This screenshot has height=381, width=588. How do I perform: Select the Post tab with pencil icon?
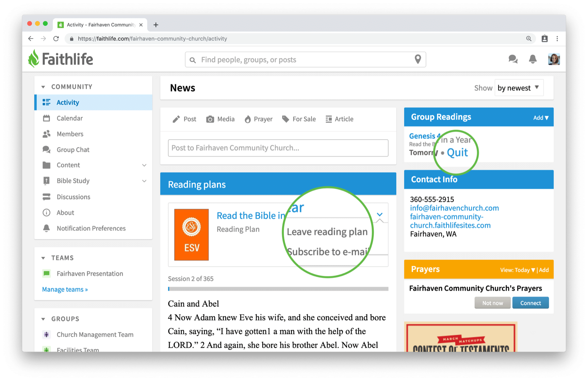(184, 119)
